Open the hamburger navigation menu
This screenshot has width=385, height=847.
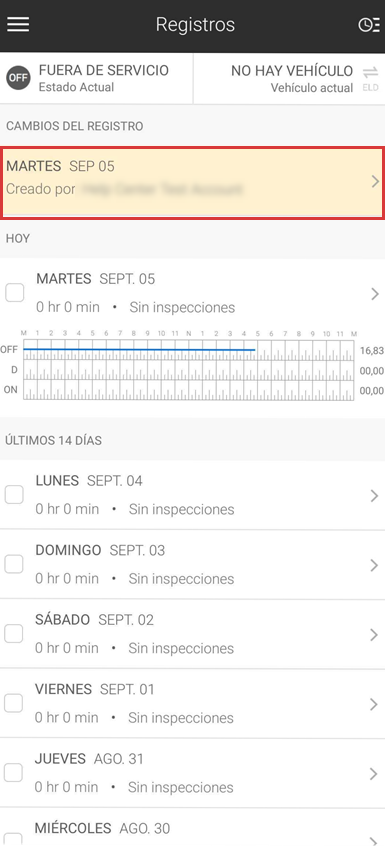coord(18,25)
